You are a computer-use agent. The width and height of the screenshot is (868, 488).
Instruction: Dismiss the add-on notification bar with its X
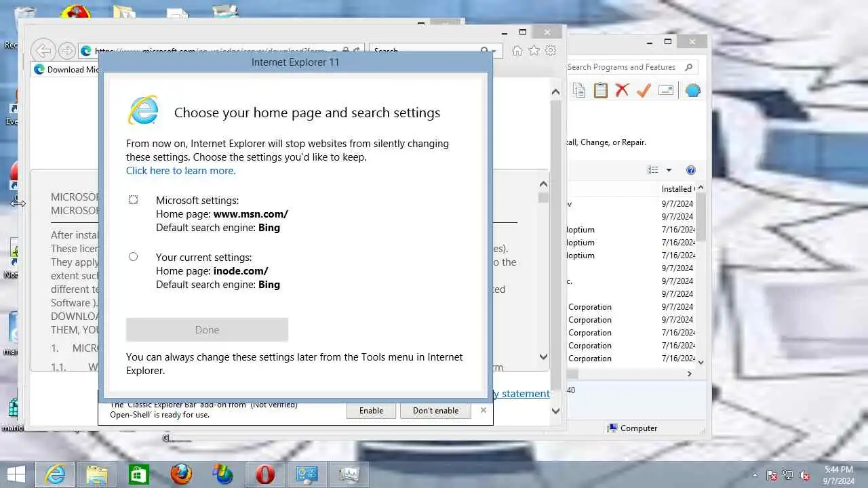pos(484,410)
